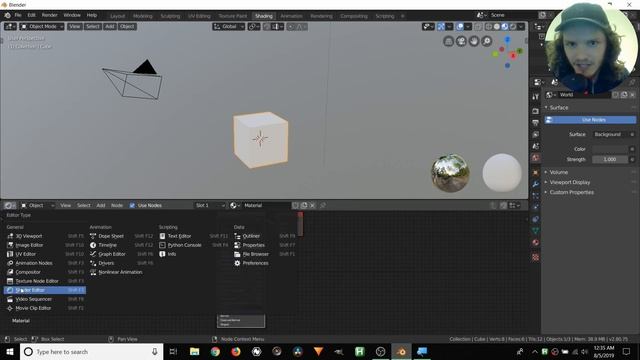
Task: Click the pan hand gizmo
Action: 474,41
